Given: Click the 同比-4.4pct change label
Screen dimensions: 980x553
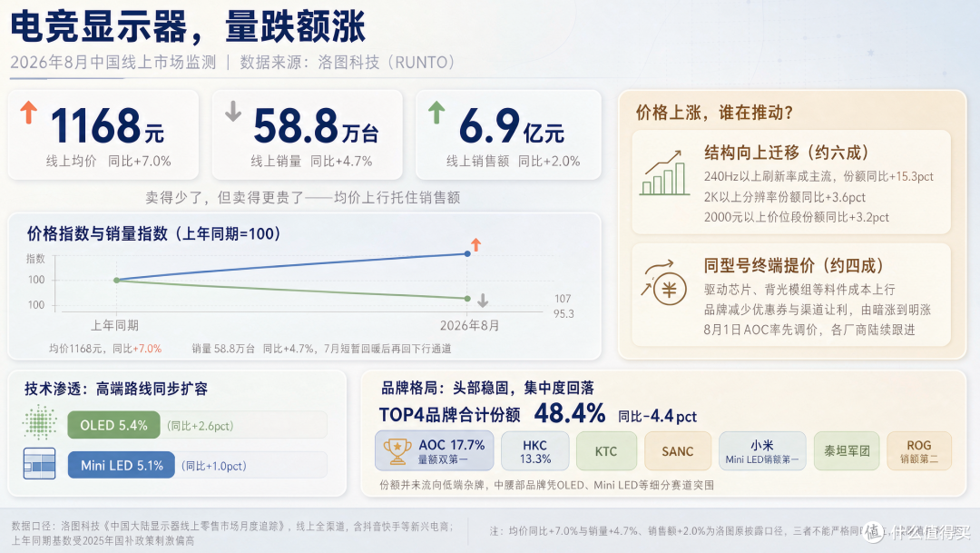Looking at the screenshot, I should click(x=657, y=417).
